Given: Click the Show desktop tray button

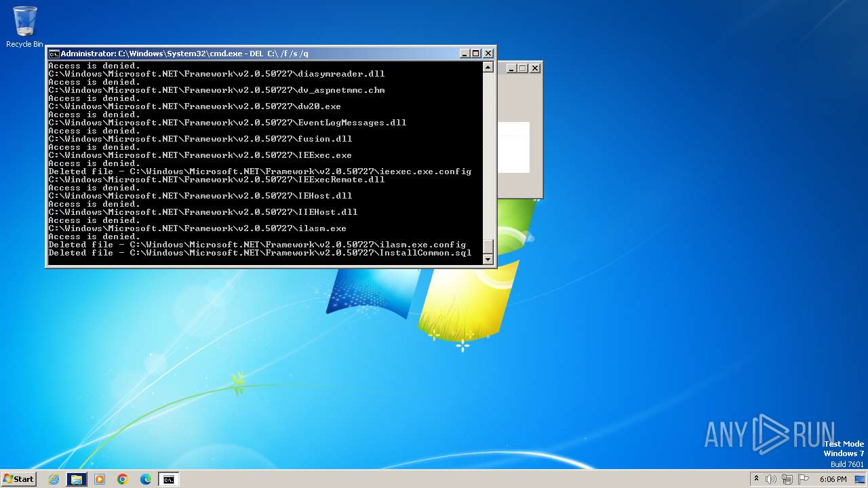Looking at the screenshot, I should tap(860, 479).
